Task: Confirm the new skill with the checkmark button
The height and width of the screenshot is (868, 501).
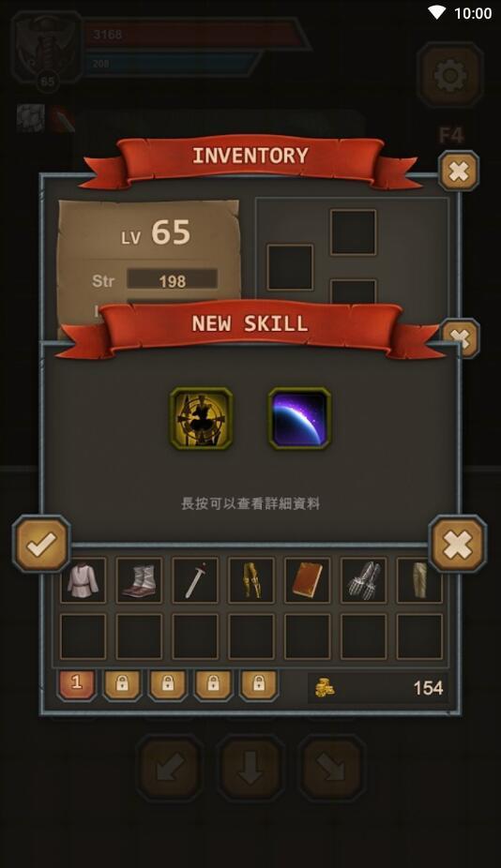Action: coord(41,544)
